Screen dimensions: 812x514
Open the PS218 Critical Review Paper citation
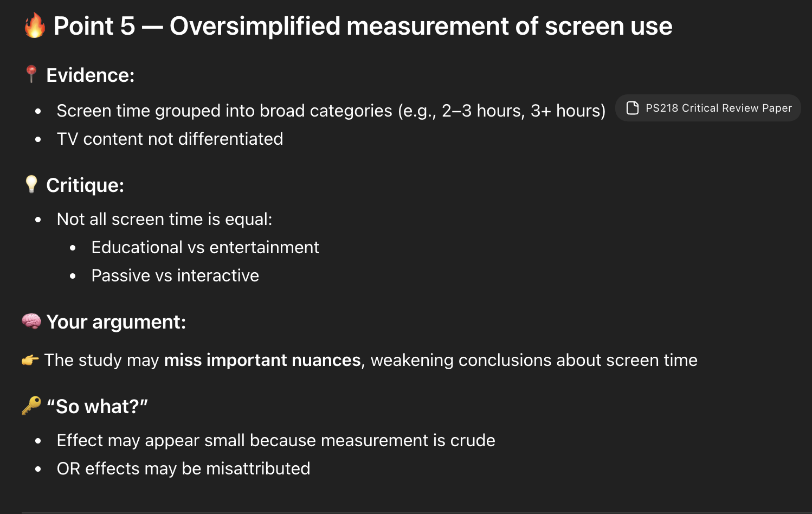[x=708, y=108]
